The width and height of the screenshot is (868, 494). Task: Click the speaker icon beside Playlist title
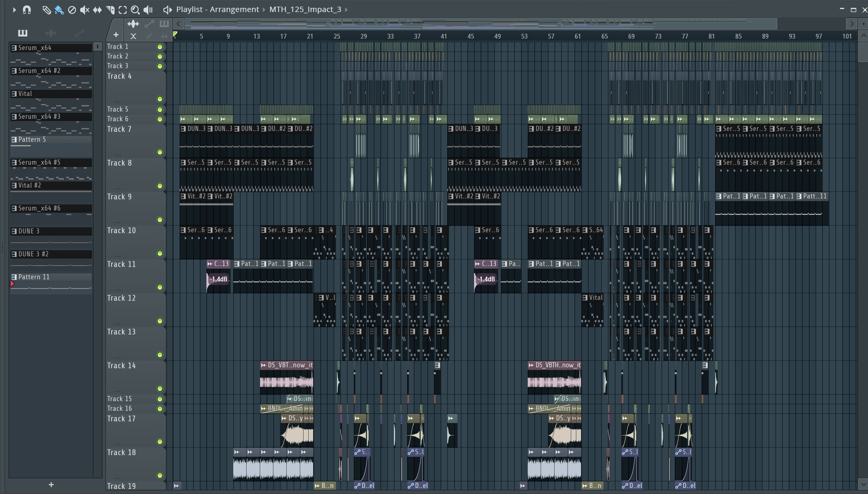[167, 10]
